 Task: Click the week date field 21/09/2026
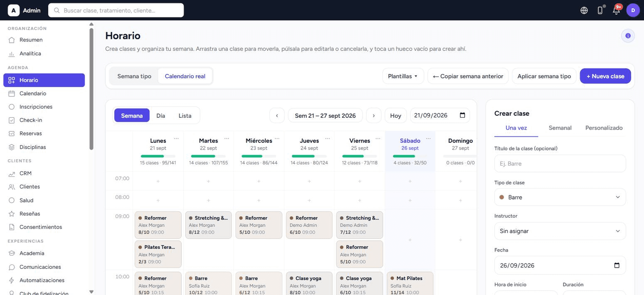(440, 115)
